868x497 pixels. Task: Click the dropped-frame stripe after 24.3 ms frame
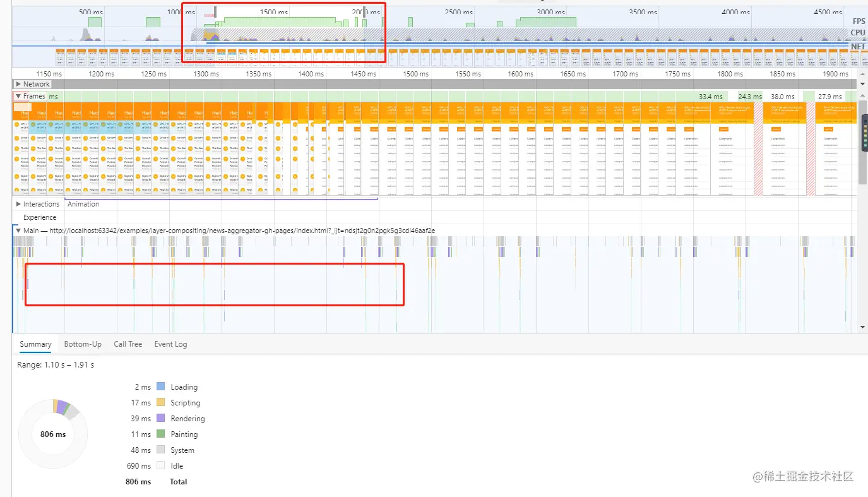759,149
